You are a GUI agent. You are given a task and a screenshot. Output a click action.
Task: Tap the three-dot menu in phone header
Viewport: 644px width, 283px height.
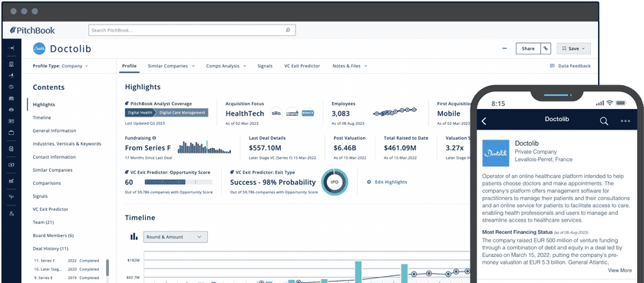(626, 121)
